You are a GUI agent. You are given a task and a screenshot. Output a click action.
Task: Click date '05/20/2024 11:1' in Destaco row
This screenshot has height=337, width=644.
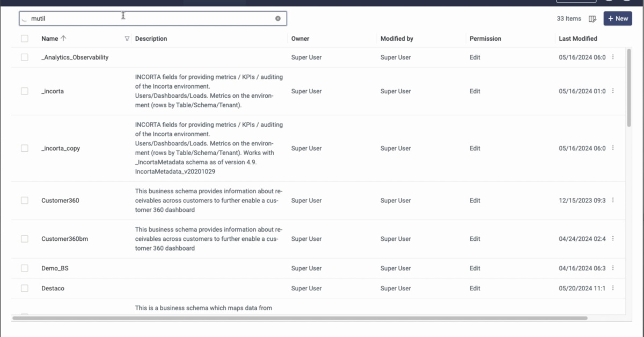582,288
